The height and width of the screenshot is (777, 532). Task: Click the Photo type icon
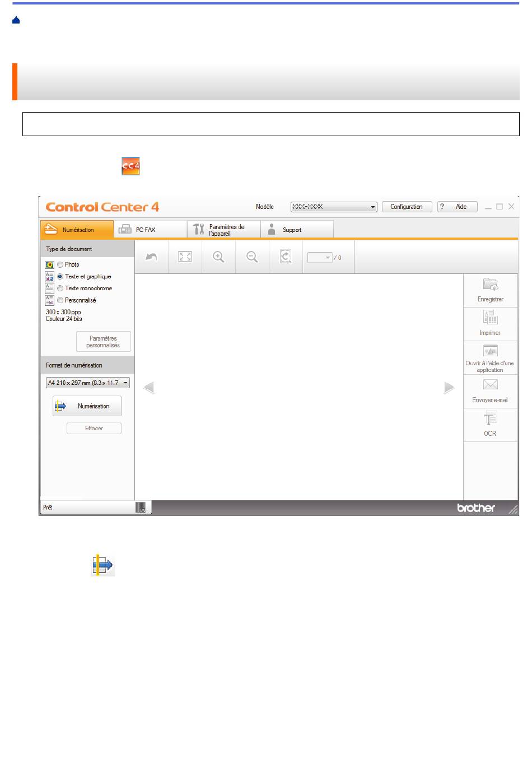[x=50, y=264]
